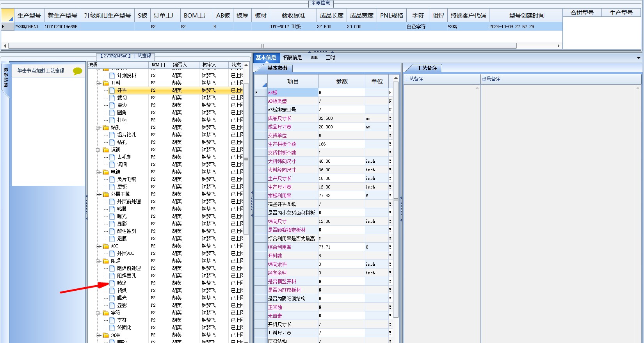Sort by the 验收标准 column header

coord(294,16)
